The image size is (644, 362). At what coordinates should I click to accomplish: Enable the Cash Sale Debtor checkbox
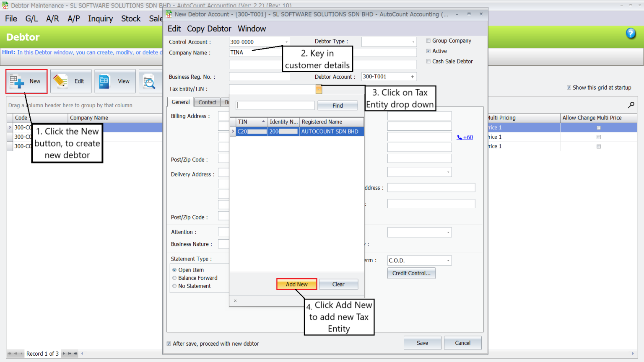coord(428,62)
